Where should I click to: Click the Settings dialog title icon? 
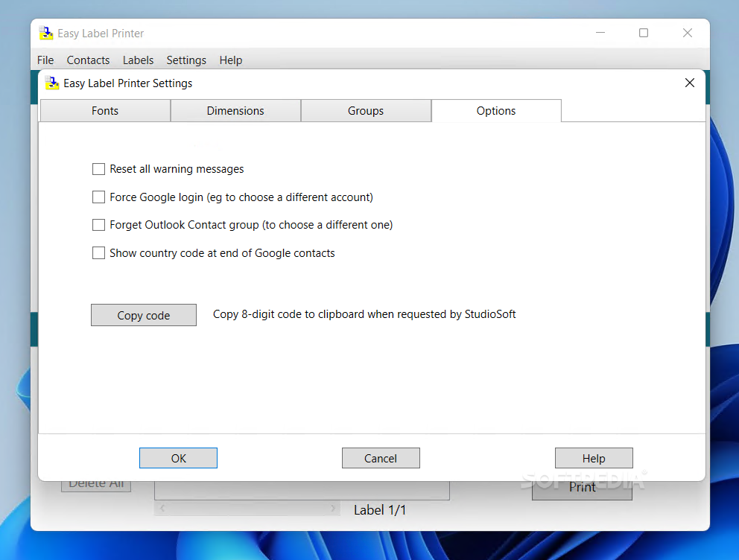[x=52, y=83]
